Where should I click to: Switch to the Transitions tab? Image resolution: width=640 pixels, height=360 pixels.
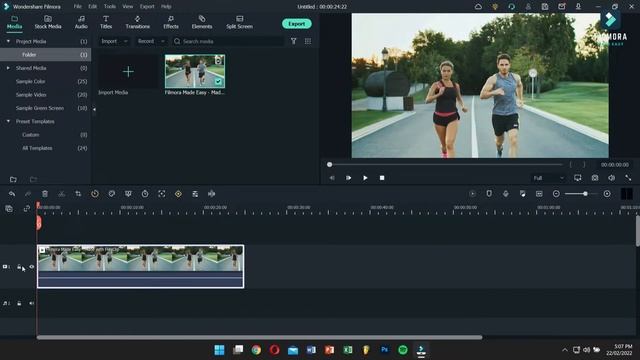click(x=138, y=22)
